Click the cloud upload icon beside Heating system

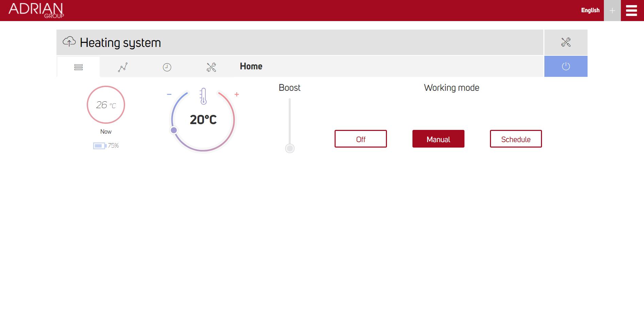[x=69, y=41]
